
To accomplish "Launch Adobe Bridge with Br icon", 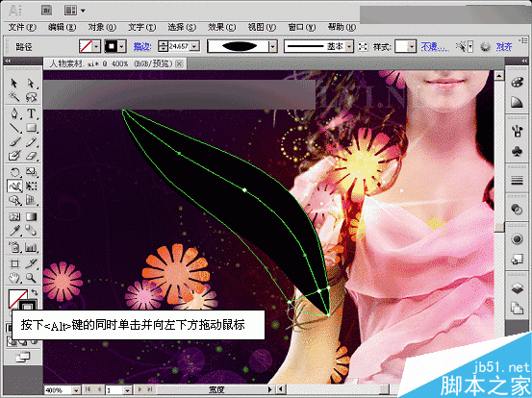I will [46, 11].
